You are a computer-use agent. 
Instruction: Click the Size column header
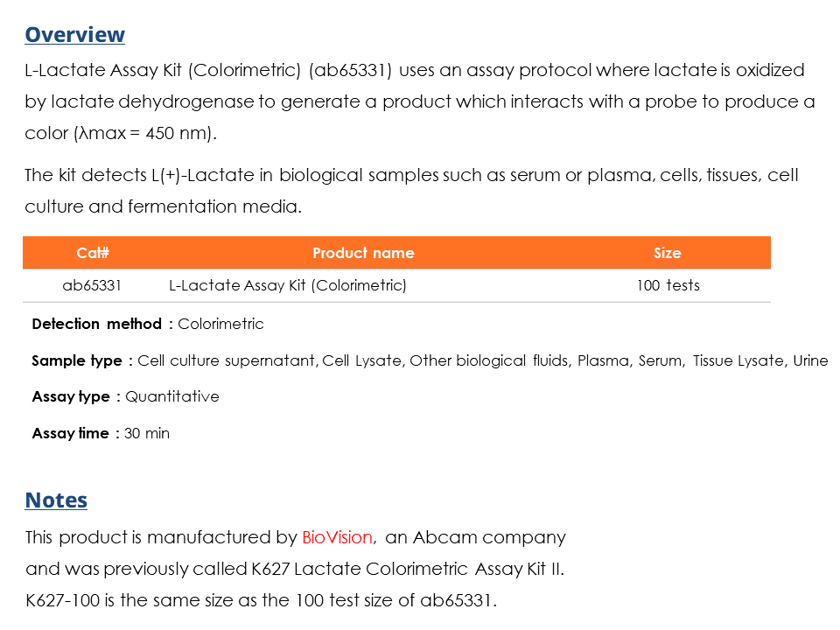(667, 253)
